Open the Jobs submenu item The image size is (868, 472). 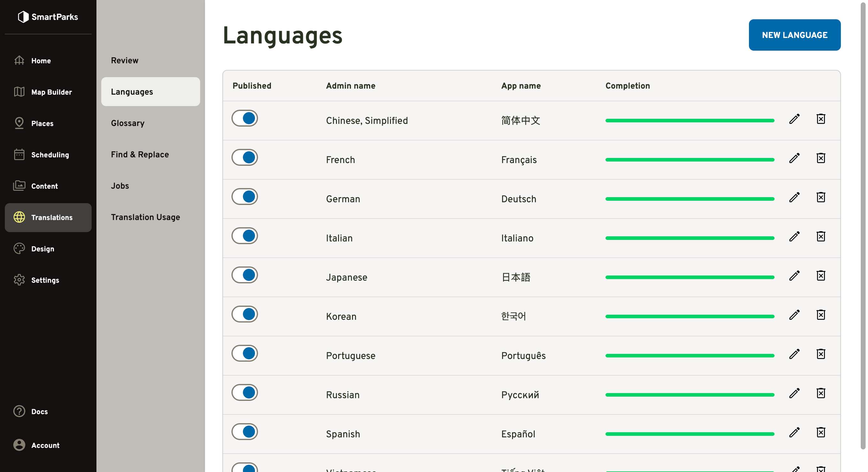click(151, 186)
